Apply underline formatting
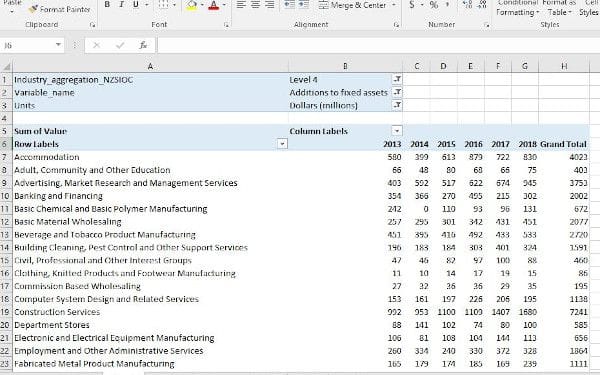This screenshot has width=600, height=375. 135,5
